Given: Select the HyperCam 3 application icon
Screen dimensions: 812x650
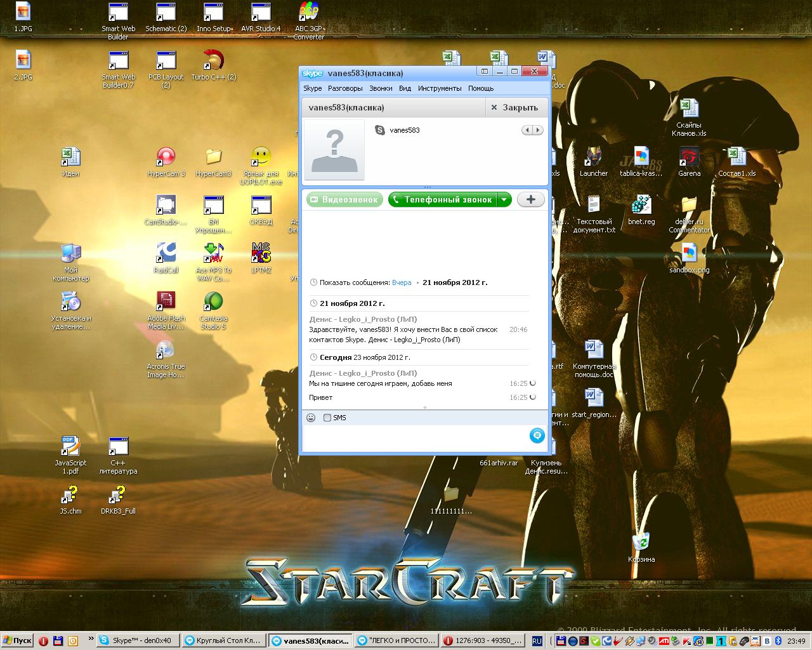Looking at the screenshot, I should [x=166, y=162].
